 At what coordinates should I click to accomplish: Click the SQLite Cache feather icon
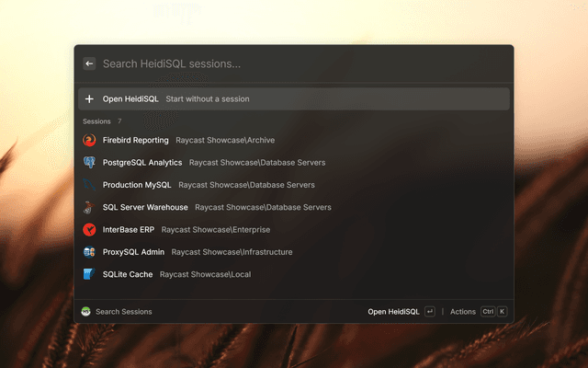(x=89, y=274)
